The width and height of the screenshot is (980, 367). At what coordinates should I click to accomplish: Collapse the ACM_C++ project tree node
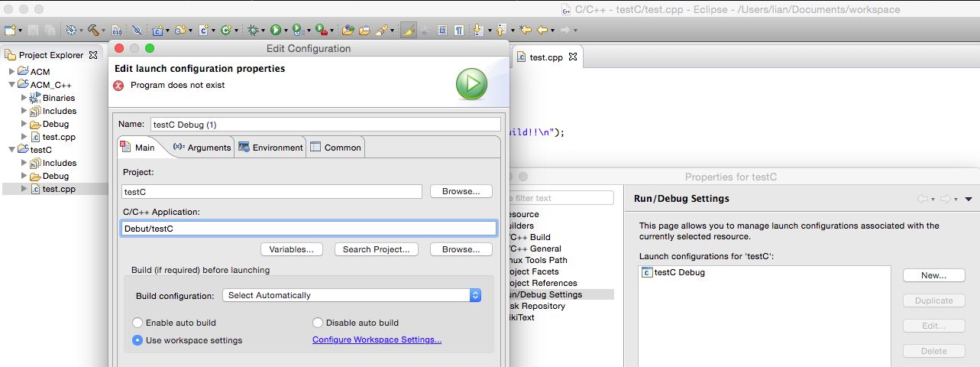tap(11, 85)
